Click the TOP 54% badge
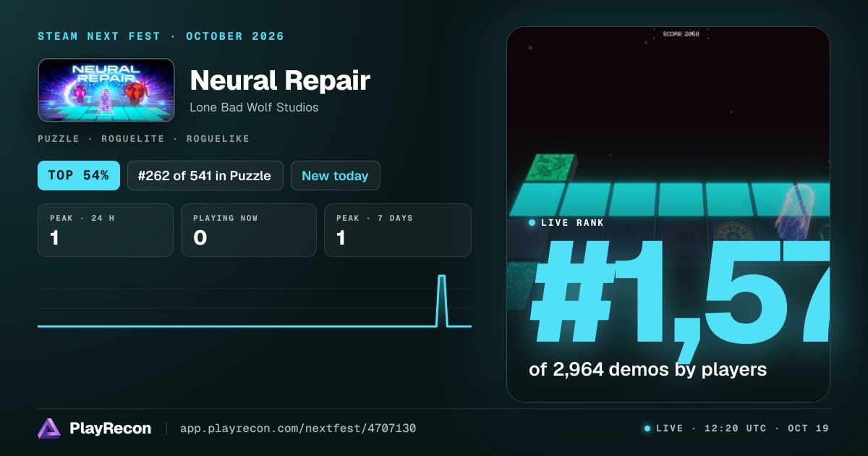The width and height of the screenshot is (868, 456). tap(79, 175)
